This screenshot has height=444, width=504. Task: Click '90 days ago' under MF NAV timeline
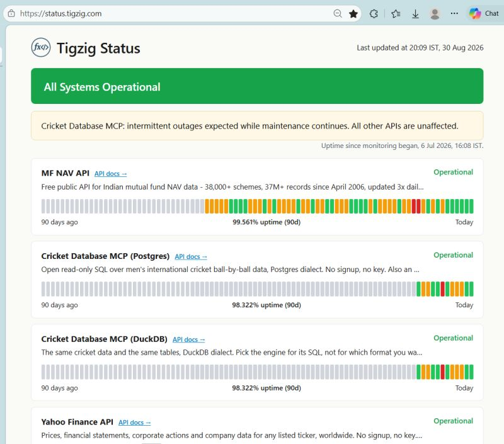tap(59, 222)
